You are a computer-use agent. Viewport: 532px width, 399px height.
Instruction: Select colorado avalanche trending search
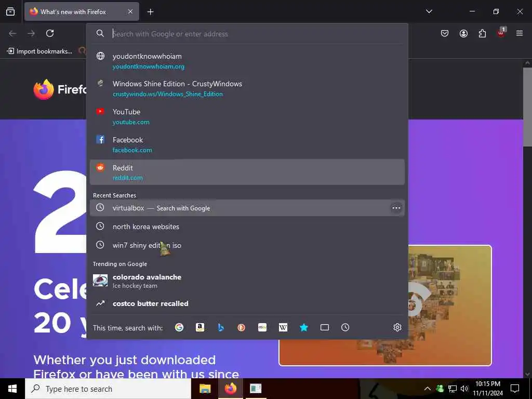(x=247, y=281)
